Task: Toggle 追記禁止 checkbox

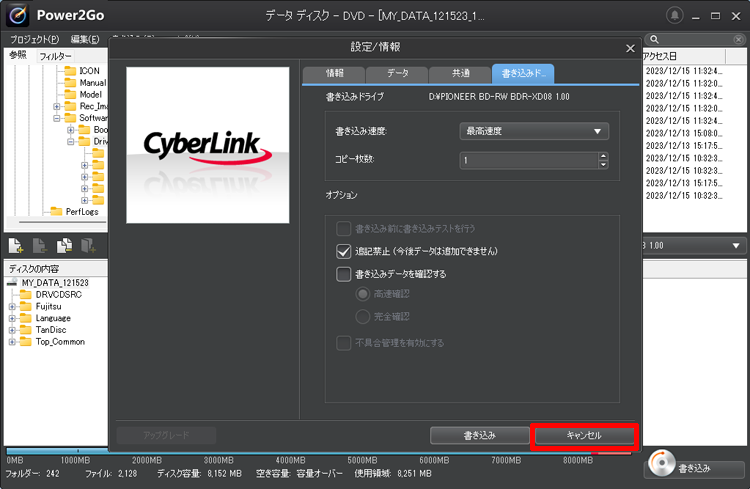Action: [344, 251]
